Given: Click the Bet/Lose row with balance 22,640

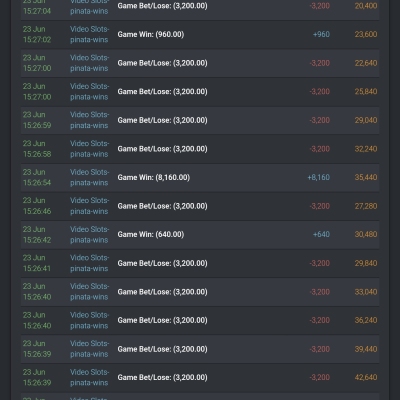Looking at the screenshot, I should tap(200, 63).
